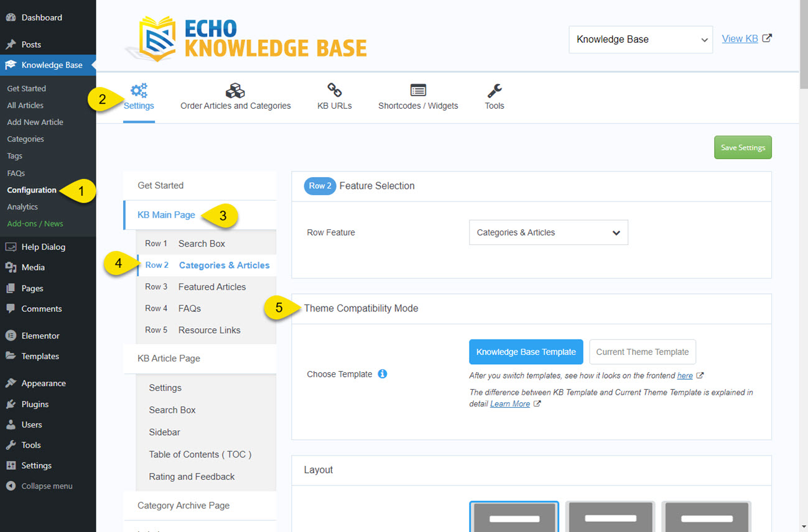
Task: Expand the KB Article Page section
Action: click(x=200, y=359)
